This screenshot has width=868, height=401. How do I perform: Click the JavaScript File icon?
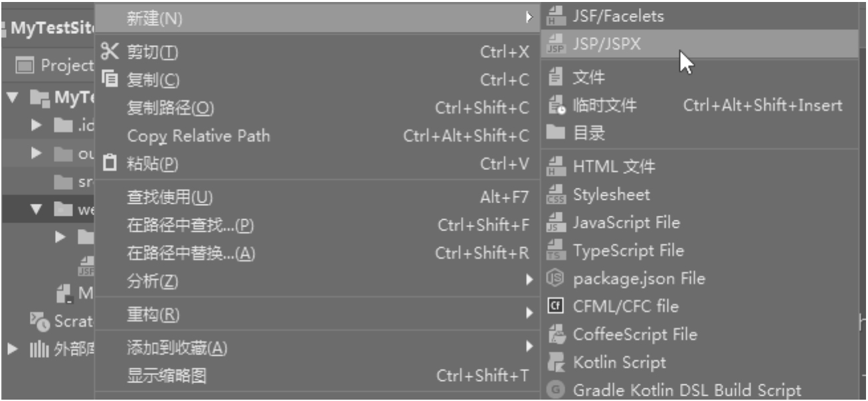click(x=555, y=223)
